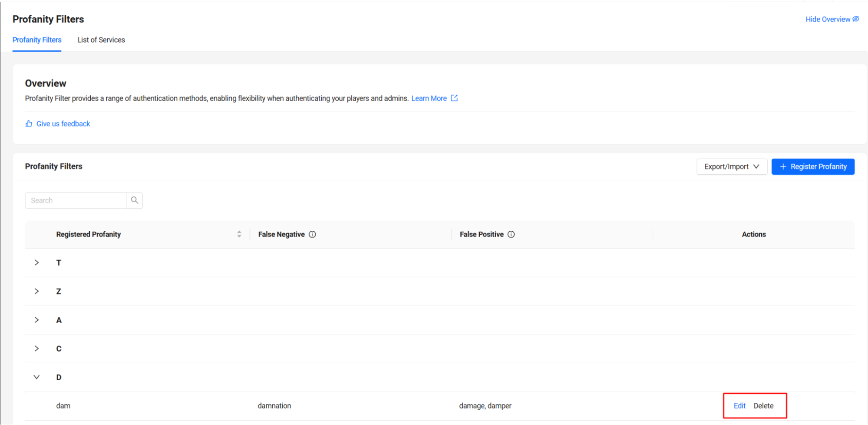The image size is (868, 425).
Task: Click the False Positive info icon
Action: point(511,234)
